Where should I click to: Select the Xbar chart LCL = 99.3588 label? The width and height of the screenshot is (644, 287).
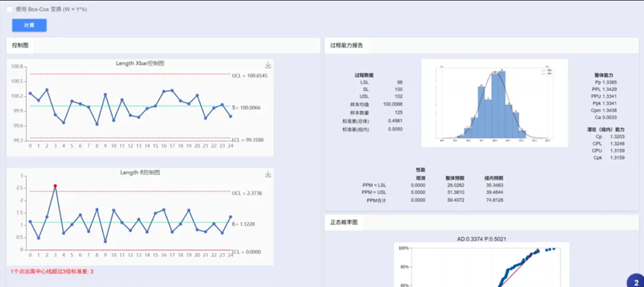click(x=248, y=140)
